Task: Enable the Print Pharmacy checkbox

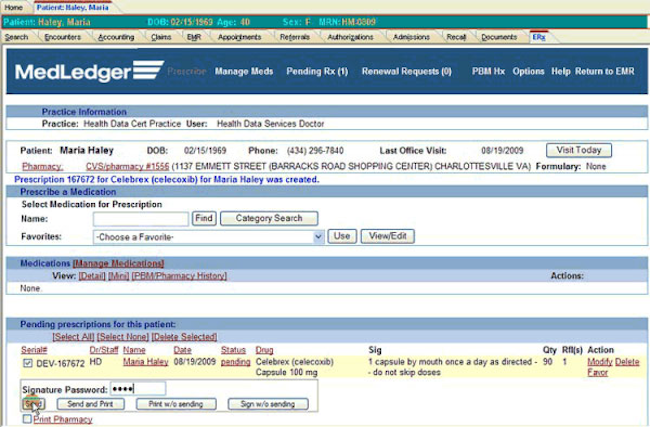Action: (x=27, y=419)
